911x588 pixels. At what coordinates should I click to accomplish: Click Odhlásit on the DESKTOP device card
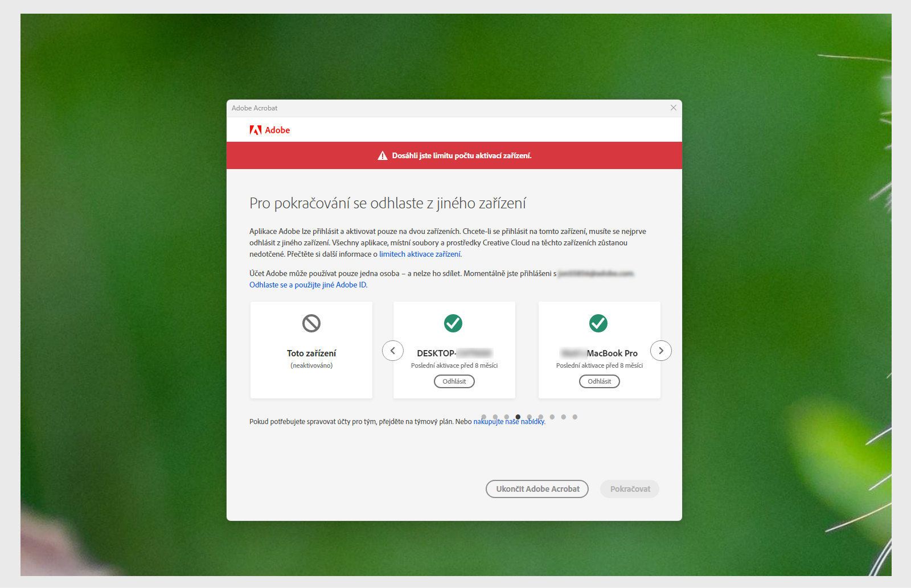coord(454,381)
